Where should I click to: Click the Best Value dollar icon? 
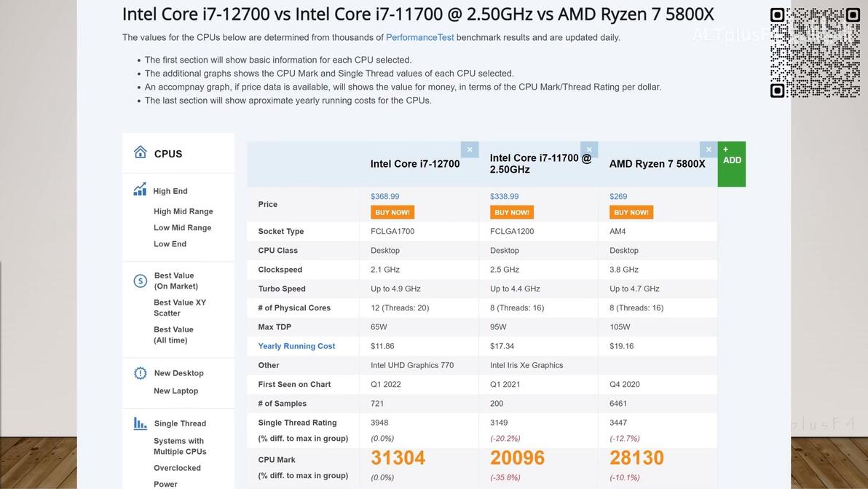(141, 281)
